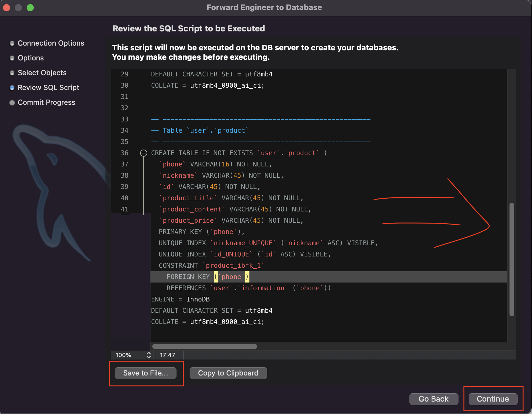Screen dimensions: 532x414
Task: Click the cursor position 17:47 indicator
Action: point(167,355)
